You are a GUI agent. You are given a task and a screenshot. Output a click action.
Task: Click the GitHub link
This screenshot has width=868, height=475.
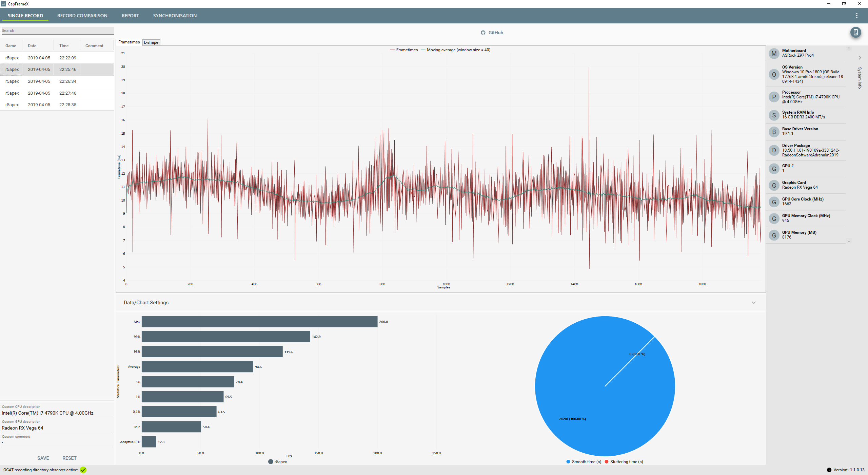(x=492, y=33)
